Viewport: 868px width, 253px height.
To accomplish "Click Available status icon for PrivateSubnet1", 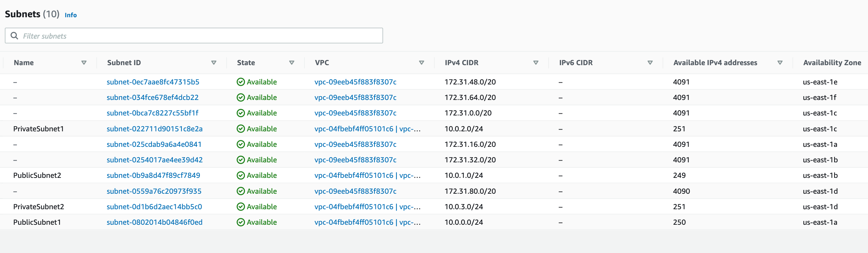I will [241, 129].
